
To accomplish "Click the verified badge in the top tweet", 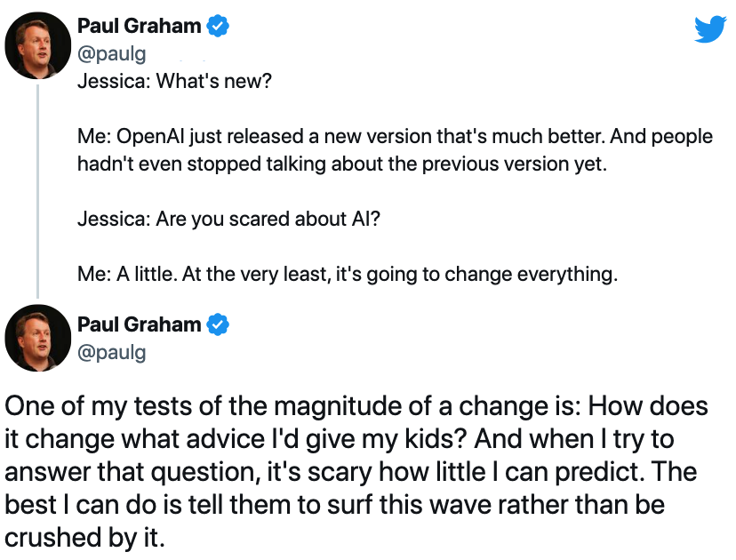I will (218, 26).
